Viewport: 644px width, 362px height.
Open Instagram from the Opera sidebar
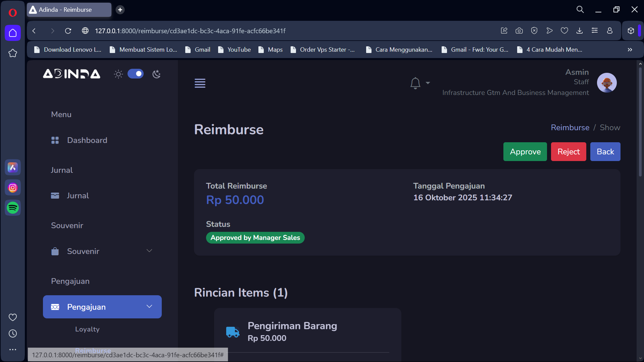point(13,188)
